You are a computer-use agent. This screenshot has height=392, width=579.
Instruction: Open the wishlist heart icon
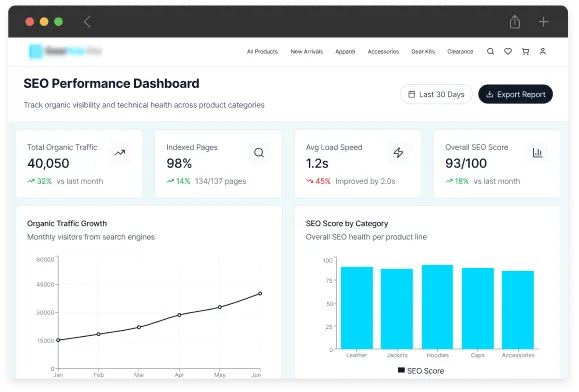click(x=508, y=51)
